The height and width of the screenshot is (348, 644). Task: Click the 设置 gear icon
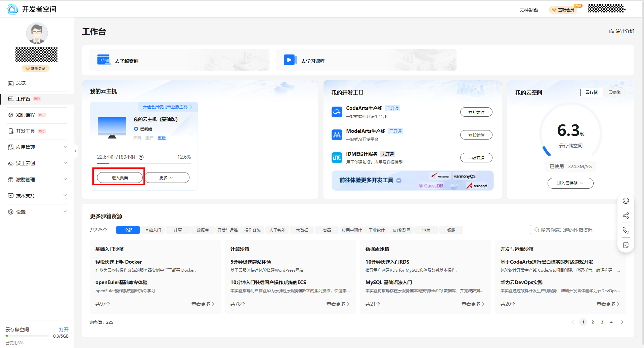(x=11, y=212)
